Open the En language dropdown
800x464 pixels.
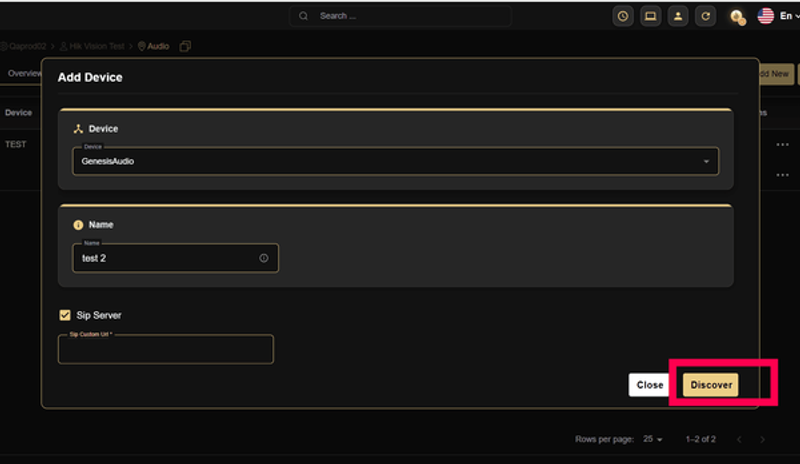pyautogui.click(x=790, y=16)
